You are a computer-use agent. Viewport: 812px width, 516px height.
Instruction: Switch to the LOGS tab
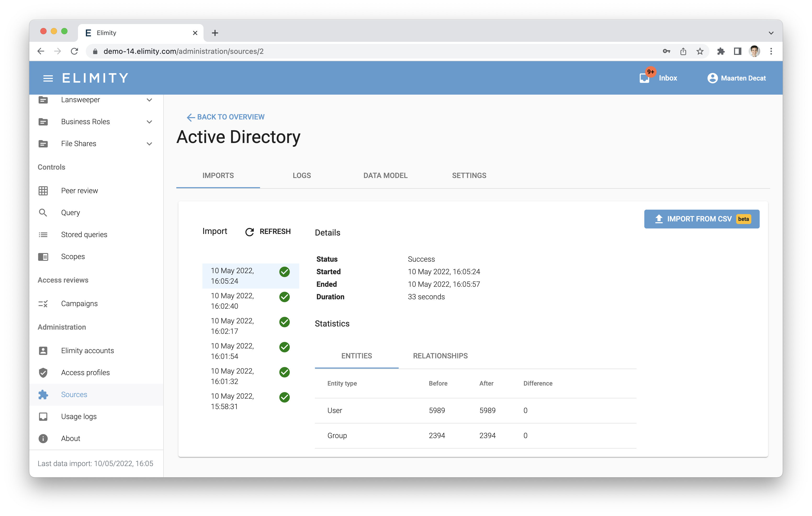point(301,176)
